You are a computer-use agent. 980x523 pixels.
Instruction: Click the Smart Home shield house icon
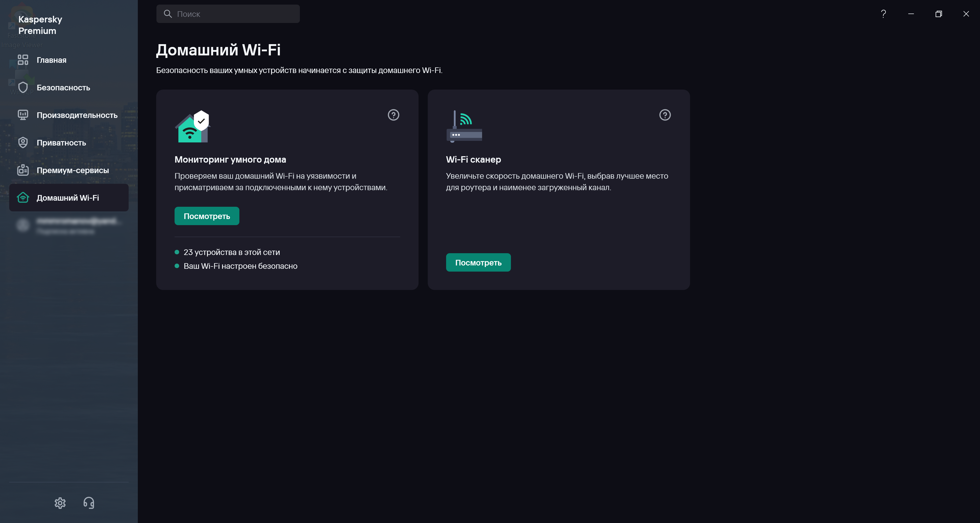[192, 127]
